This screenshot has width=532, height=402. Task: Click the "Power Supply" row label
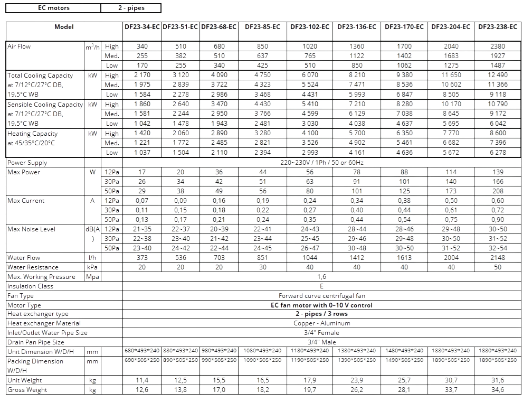click(27, 163)
